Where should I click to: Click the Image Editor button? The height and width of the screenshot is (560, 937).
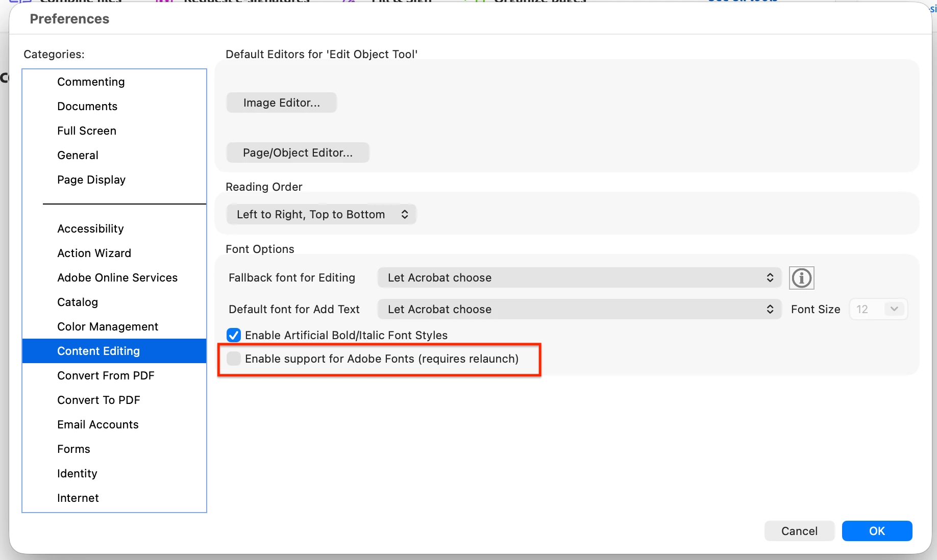click(282, 103)
